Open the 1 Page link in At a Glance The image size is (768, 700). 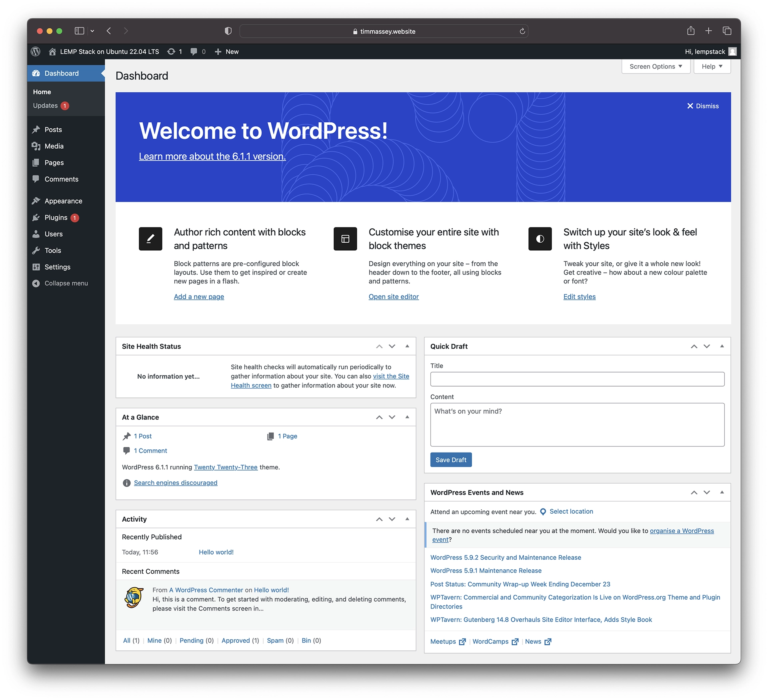(288, 436)
